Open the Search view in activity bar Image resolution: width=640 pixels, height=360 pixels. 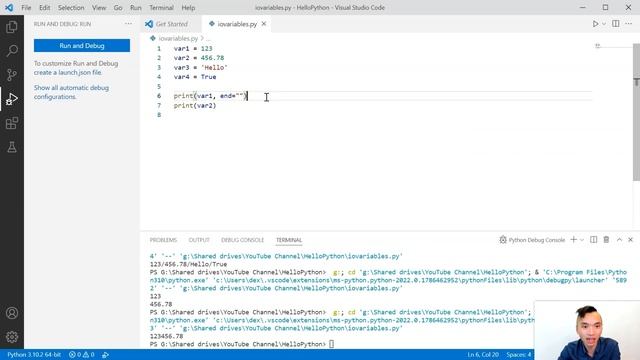[12, 51]
